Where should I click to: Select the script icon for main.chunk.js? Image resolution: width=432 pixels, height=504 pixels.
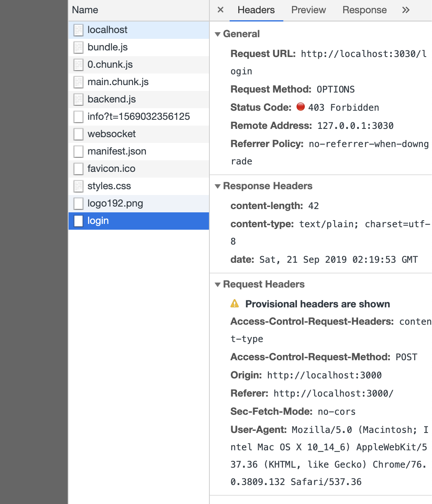[78, 82]
